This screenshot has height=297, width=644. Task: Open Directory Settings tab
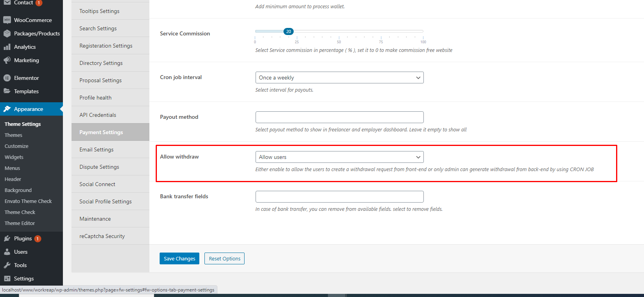pyautogui.click(x=110, y=63)
